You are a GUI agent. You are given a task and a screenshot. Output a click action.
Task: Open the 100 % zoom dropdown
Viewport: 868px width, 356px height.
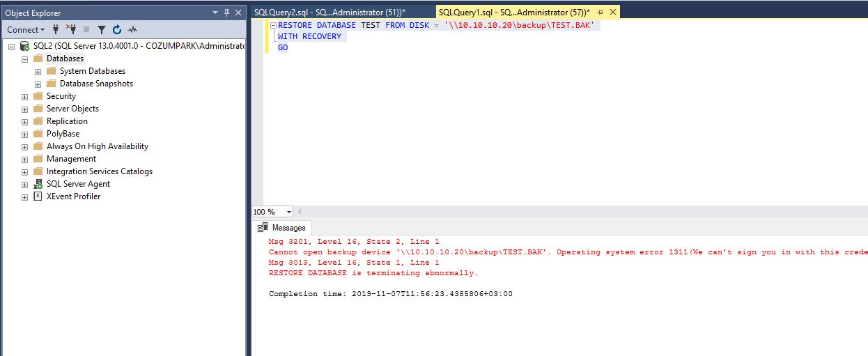pos(288,212)
